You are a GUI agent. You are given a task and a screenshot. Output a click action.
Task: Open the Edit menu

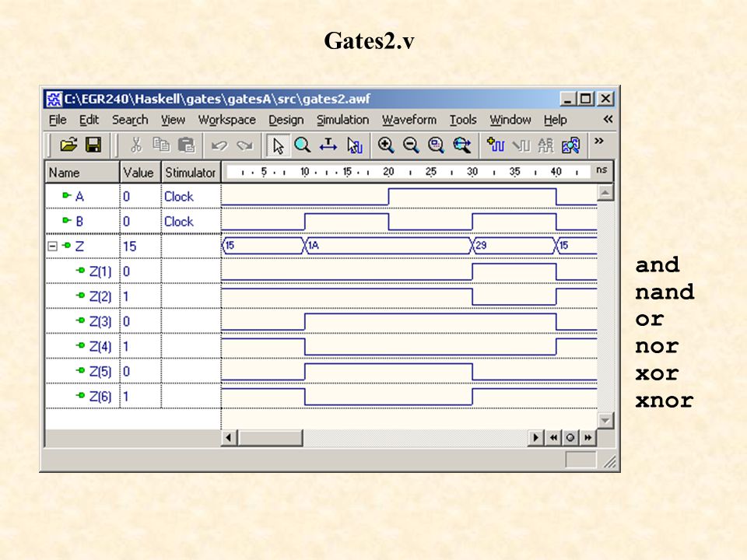pyautogui.click(x=89, y=120)
